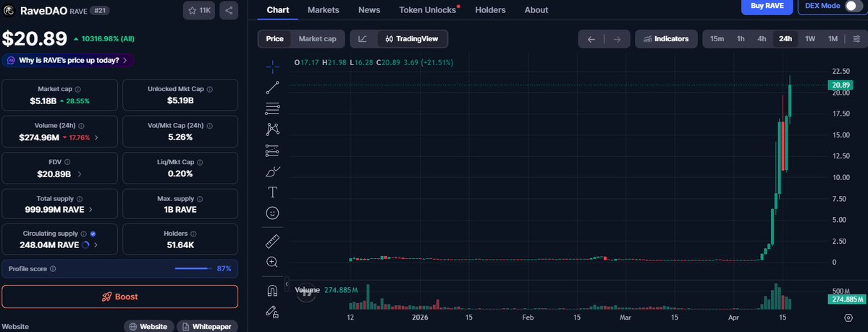Switch to simple line chart view
The height and width of the screenshot is (332, 868).
point(363,39)
